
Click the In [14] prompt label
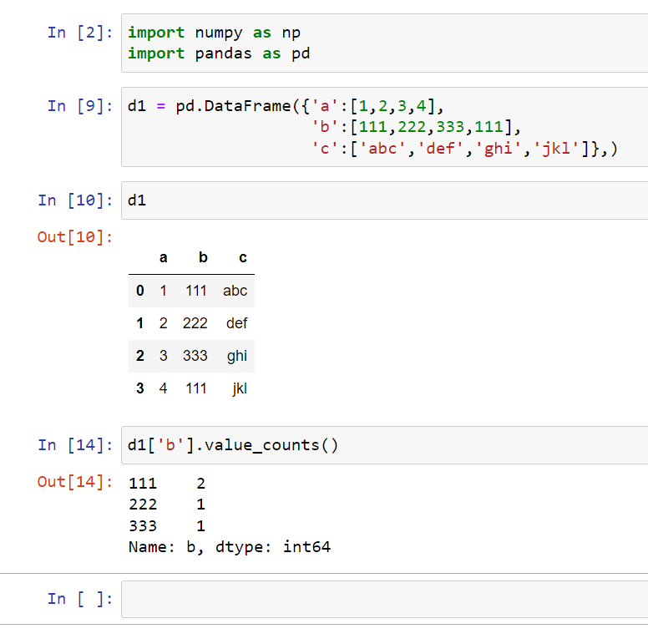tap(75, 445)
